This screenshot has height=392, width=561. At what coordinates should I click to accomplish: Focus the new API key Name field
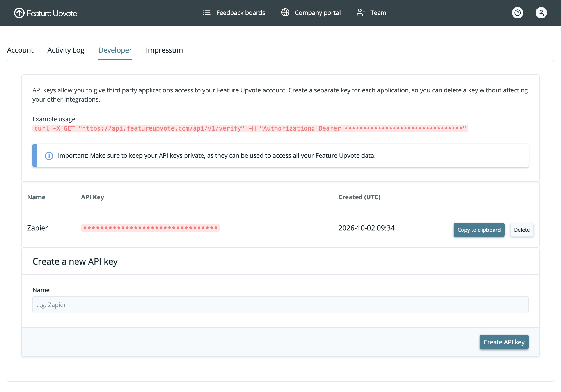pyautogui.click(x=280, y=305)
